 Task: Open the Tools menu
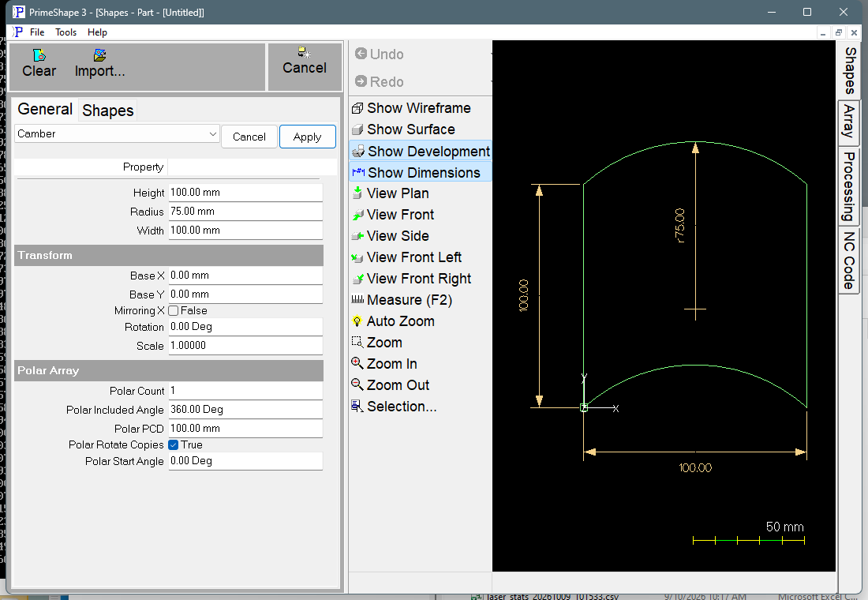65,32
